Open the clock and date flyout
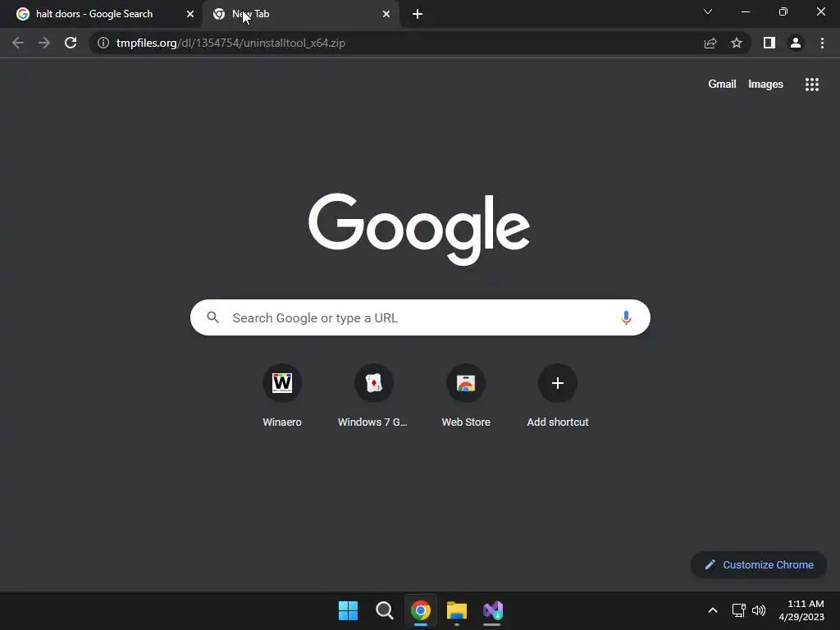Viewport: 840px width, 630px height. tap(801, 610)
